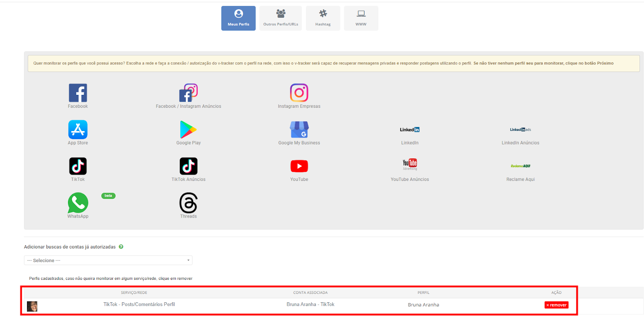Open the Hashtag tab
644x316 pixels.
click(323, 18)
